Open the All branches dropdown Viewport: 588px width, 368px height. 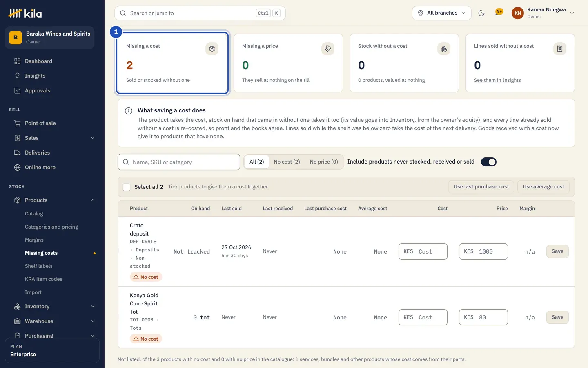click(442, 13)
